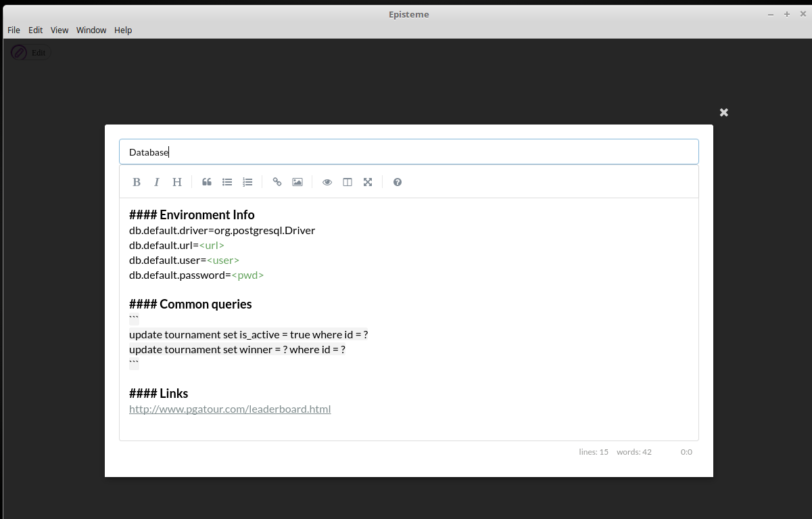The width and height of the screenshot is (812, 519).
Task: Click the '0:0' cursor position indicator
Action: point(686,452)
